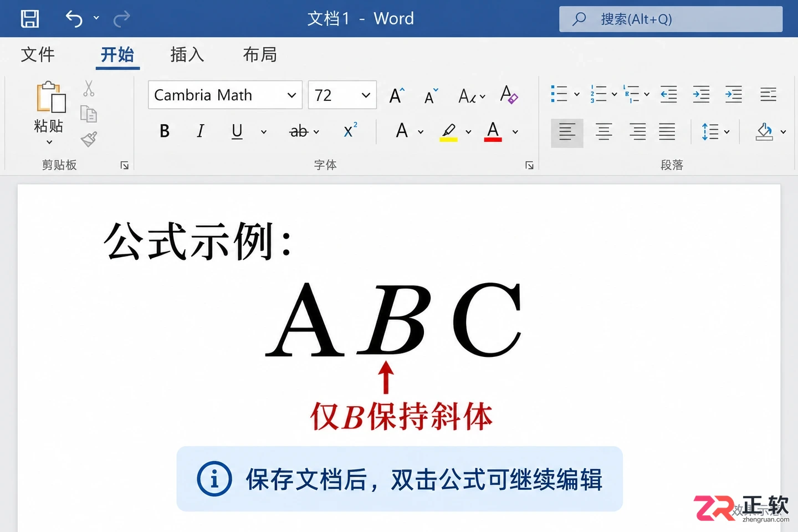This screenshot has height=532, width=798.
Task: Click the bullet list icon
Action: 559,94
